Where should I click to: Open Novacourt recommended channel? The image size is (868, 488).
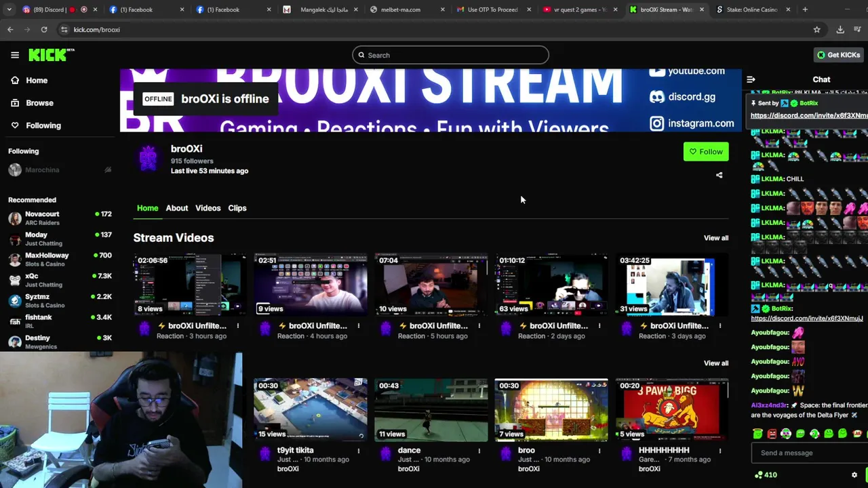[60, 218]
